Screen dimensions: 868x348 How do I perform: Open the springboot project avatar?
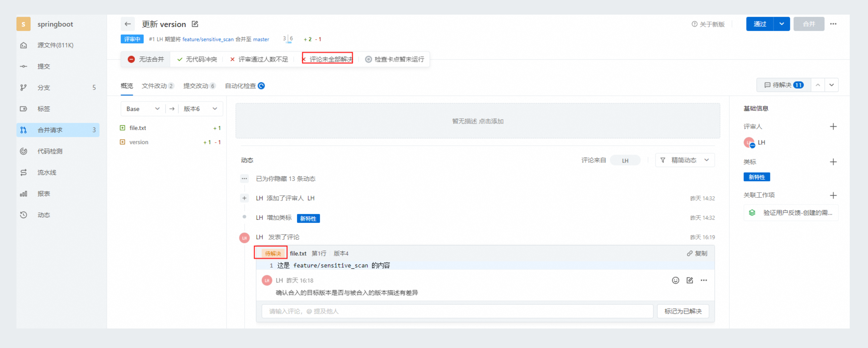point(23,24)
